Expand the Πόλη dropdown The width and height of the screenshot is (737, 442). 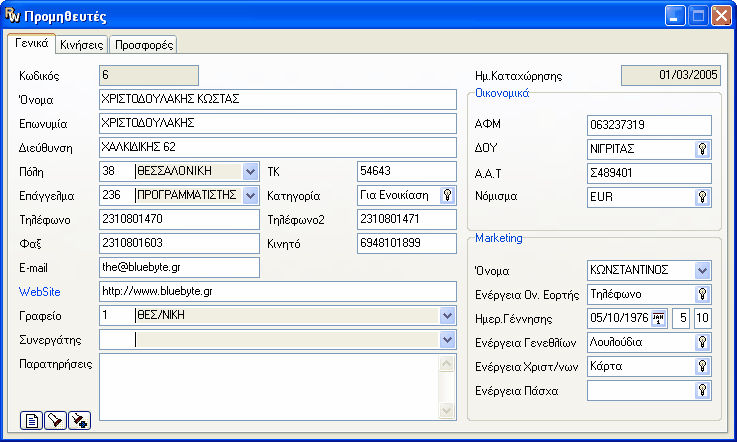251,172
